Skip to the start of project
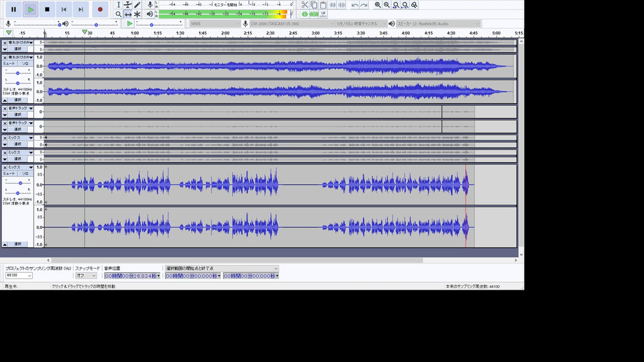Screen dimensions: 644x362 [64, 9]
